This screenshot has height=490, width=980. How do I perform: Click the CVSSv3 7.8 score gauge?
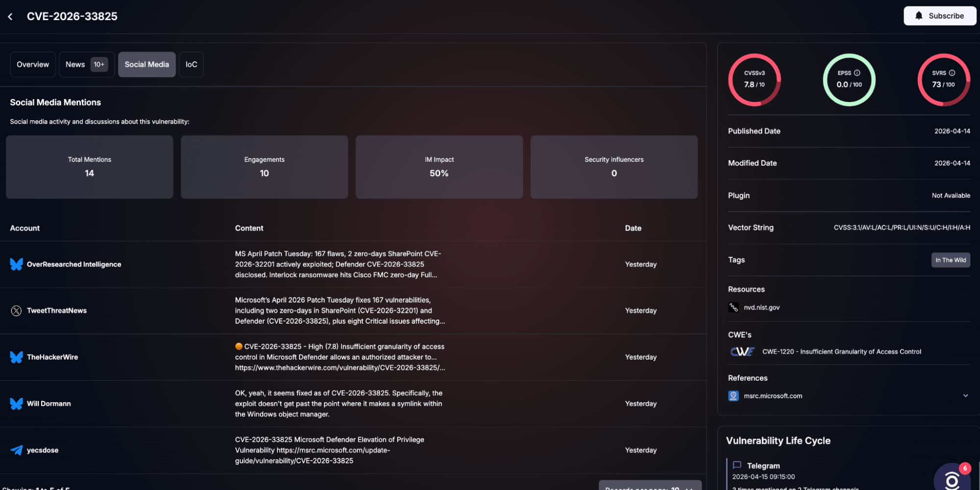point(754,80)
